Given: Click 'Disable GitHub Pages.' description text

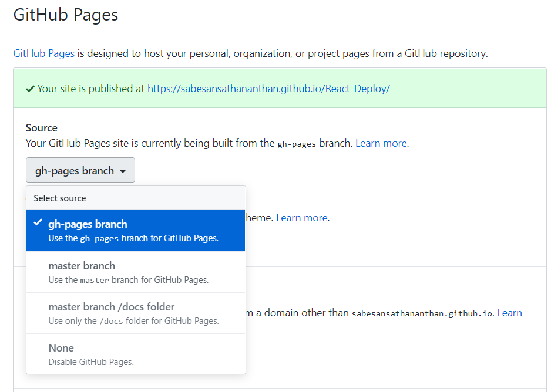Looking at the screenshot, I should tap(91, 362).
